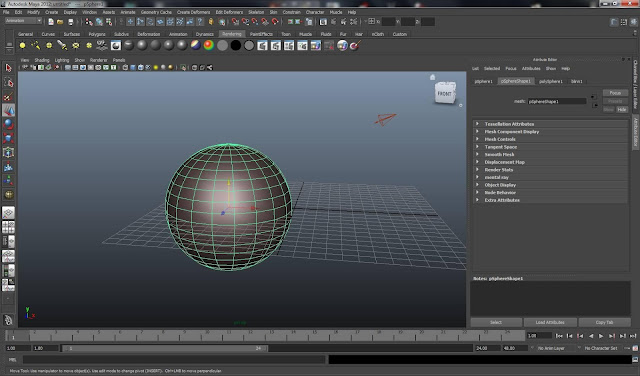Activate the Universal Manipulator tool
This screenshot has width=640, height=376.
point(8,152)
